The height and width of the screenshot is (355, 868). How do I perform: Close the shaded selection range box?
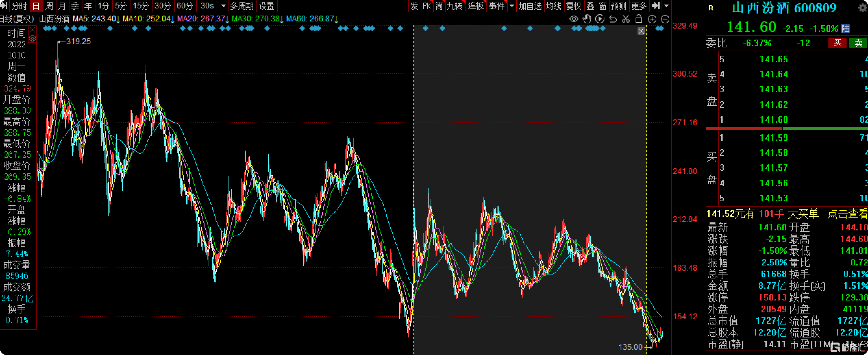[641, 31]
